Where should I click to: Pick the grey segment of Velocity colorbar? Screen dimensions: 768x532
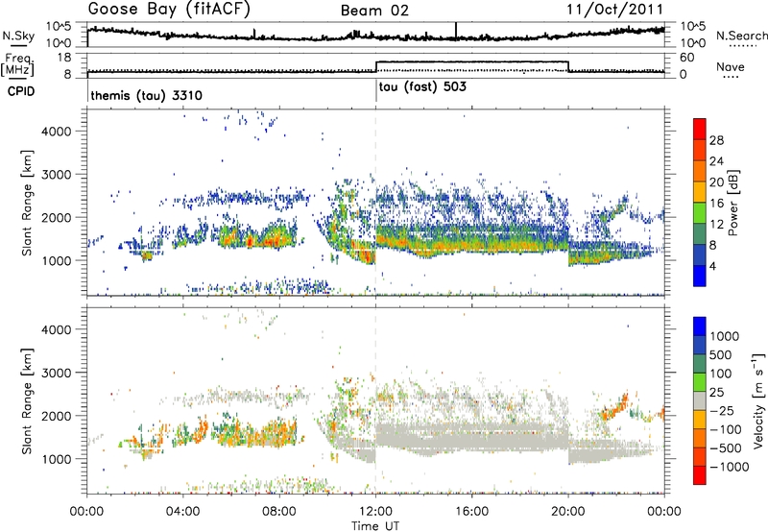pos(700,401)
